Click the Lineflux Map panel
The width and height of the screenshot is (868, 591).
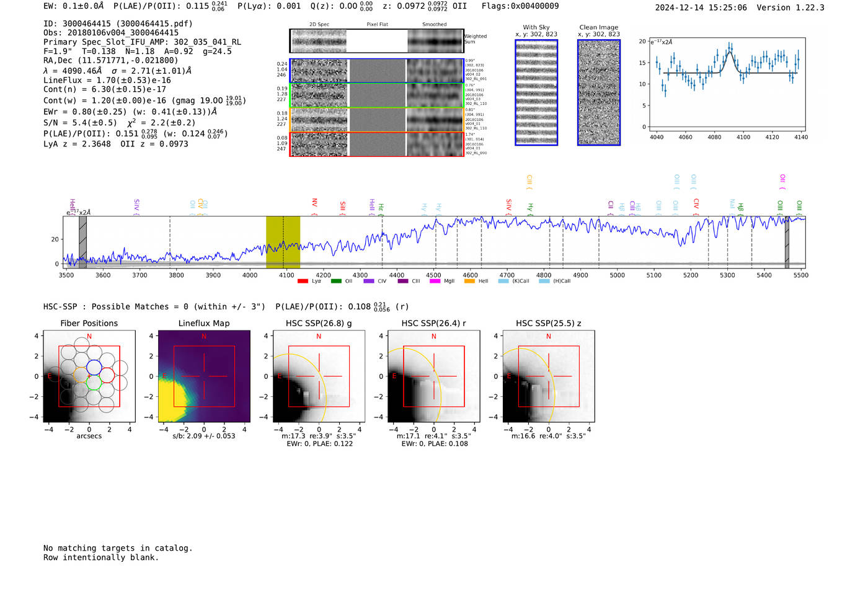click(x=204, y=376)
